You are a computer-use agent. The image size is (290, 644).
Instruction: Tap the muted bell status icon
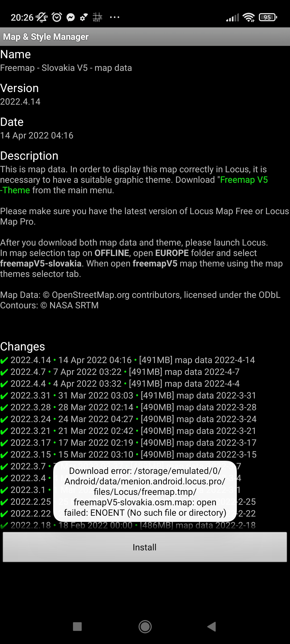[x=42, y=17]
